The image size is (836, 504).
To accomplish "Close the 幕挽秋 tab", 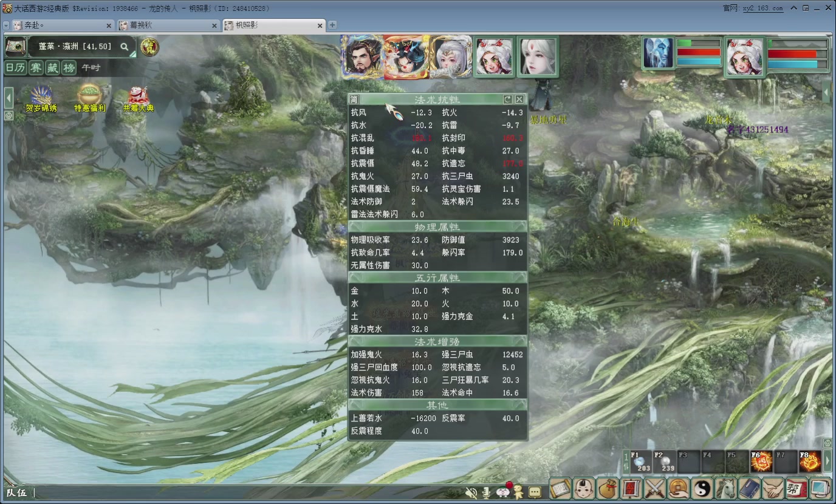I will tap(214, 26).
